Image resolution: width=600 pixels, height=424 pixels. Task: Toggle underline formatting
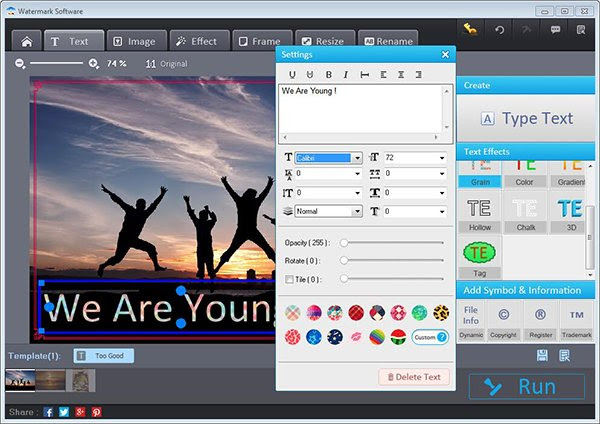(x=292, y=75)
